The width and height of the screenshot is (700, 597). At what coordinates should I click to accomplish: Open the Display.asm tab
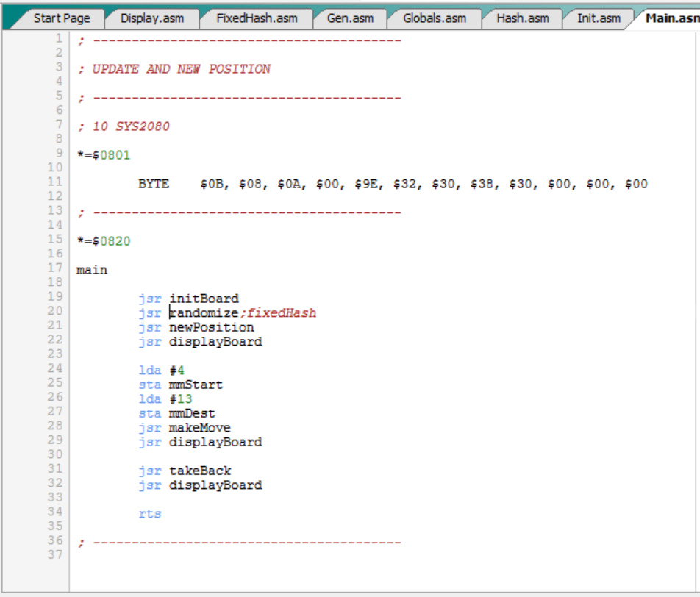[x=151, y=18]
